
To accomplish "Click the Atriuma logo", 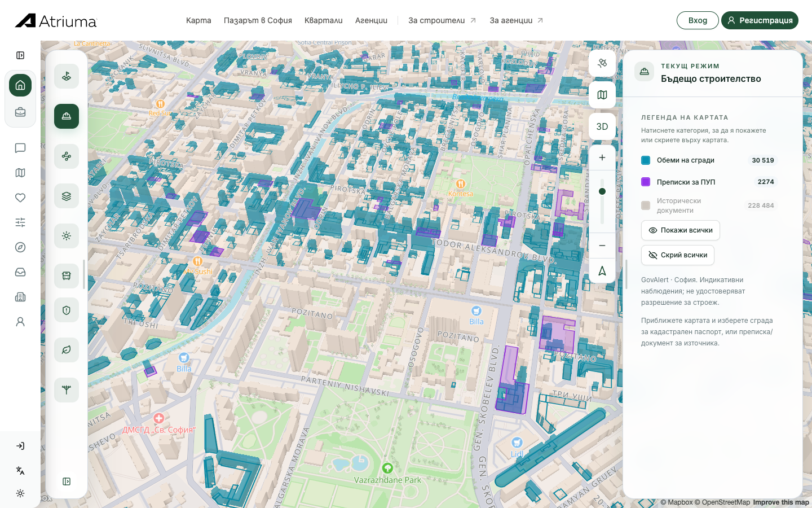I will coord(56,21).
